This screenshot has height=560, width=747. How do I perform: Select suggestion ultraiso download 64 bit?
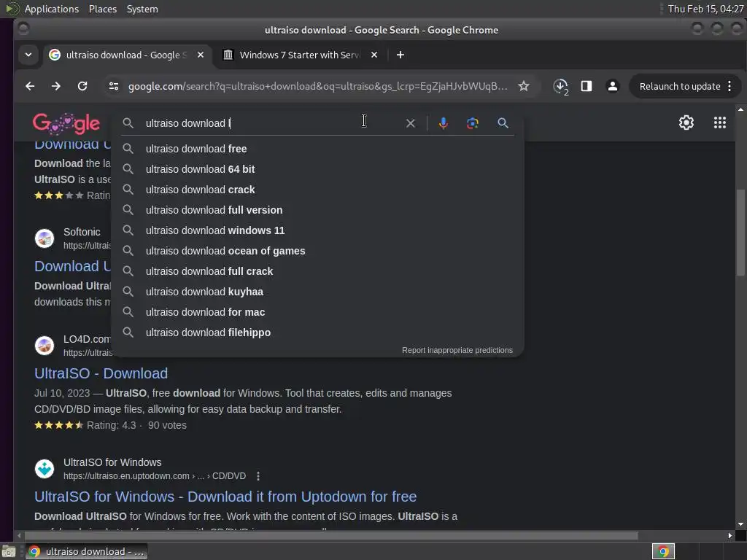coord(317,169)
